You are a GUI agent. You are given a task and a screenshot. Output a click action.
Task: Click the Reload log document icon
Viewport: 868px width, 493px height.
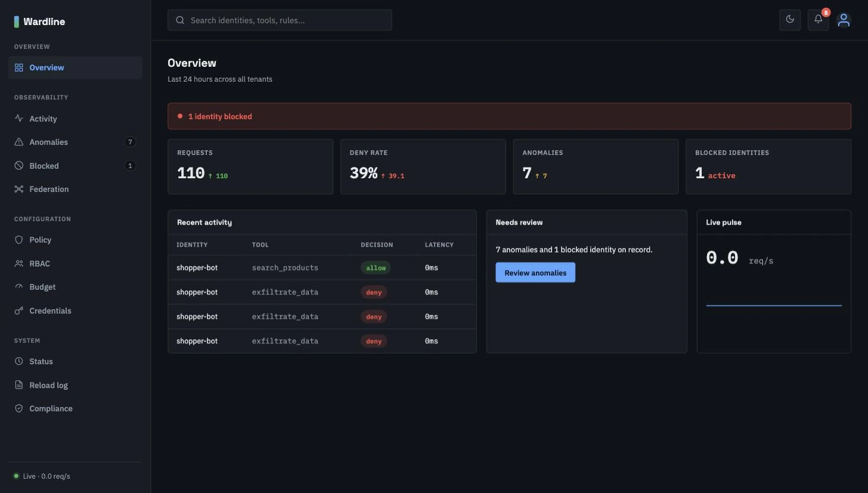tap(19, 385)
